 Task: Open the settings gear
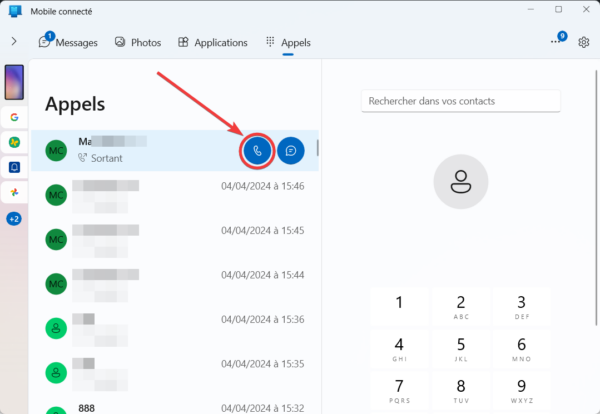point(584,42)
